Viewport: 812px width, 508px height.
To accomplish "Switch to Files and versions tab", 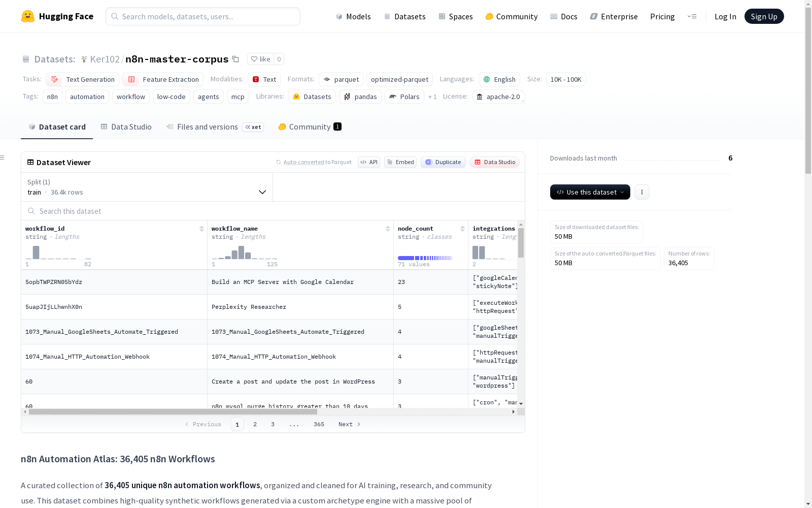I will click(x=215, y=127).
